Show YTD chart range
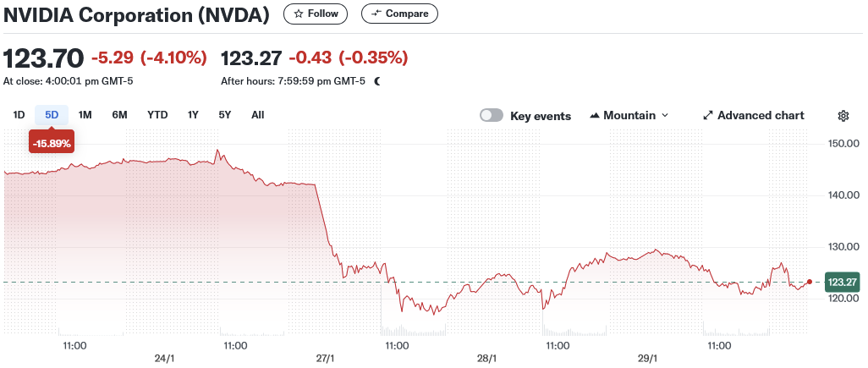The image size is (868, 368). pos(157,115)
